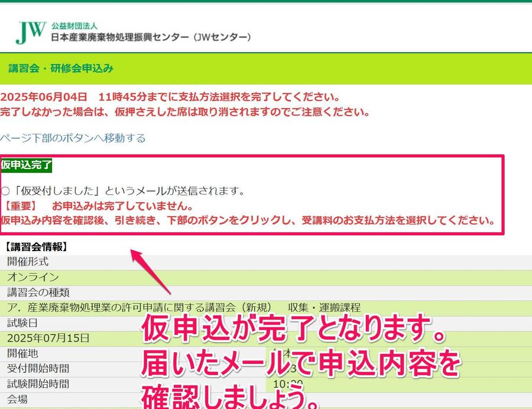Select the 2025年07月15日 date value
The height and width of the screenshot is (409, 532).
pos(48,338)
